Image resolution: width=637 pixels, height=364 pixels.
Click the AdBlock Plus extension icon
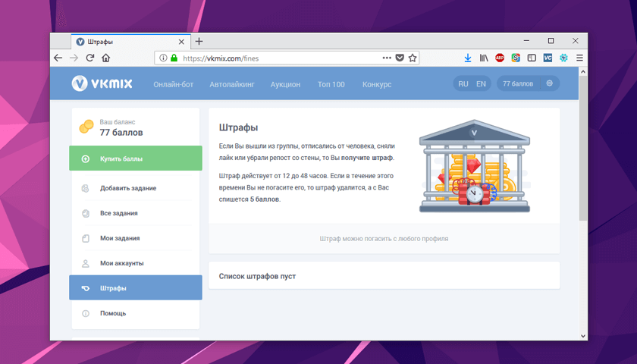[x=500, y=58]
